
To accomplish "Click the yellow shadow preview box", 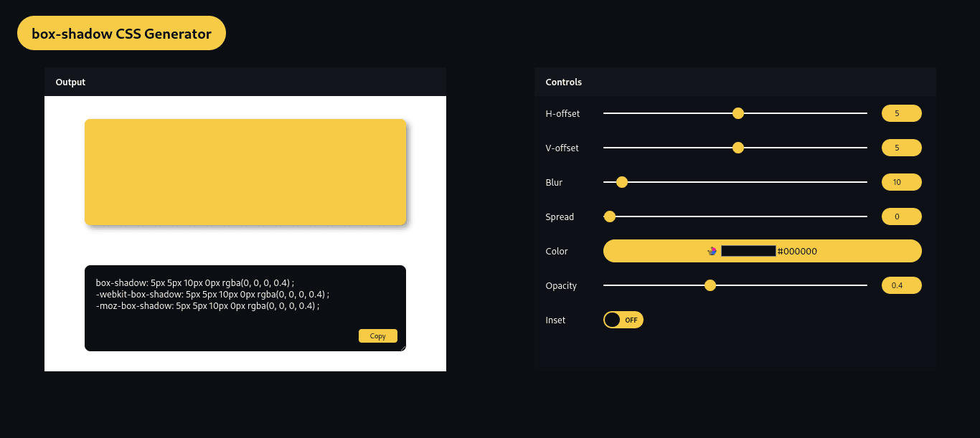I will [x=245, y=171].
